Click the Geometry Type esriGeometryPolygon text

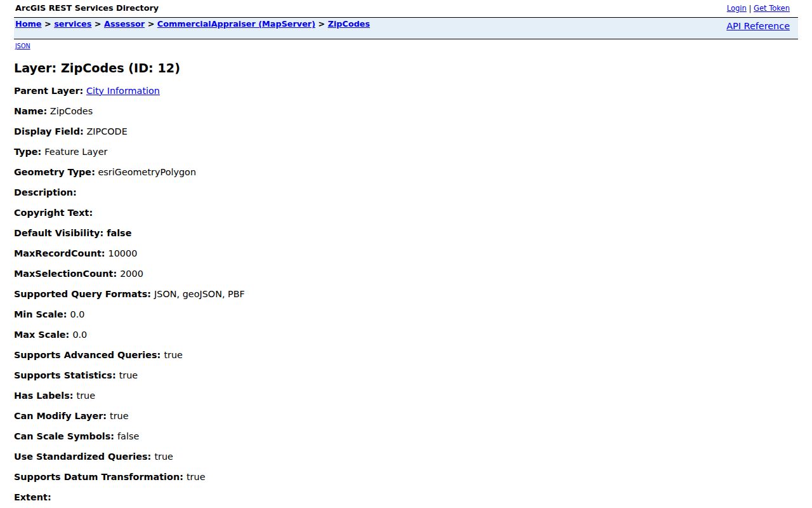[x=147, y=172]
